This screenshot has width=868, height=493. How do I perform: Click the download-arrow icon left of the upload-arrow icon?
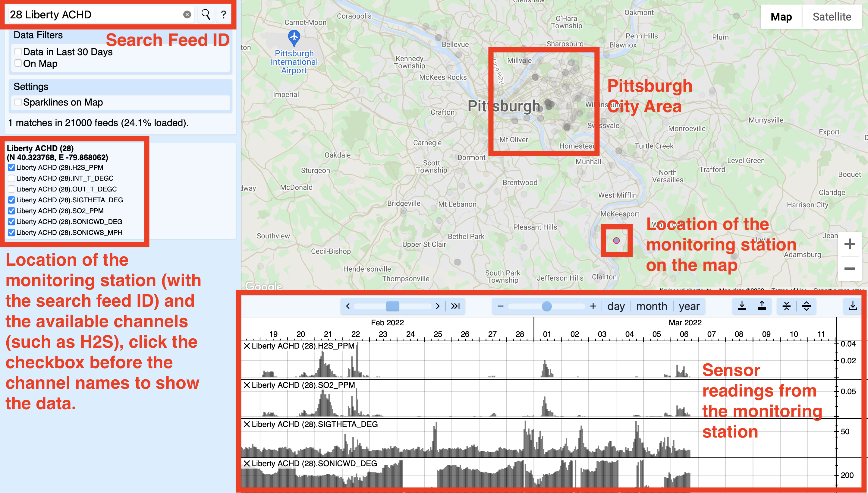click(742, 306)
